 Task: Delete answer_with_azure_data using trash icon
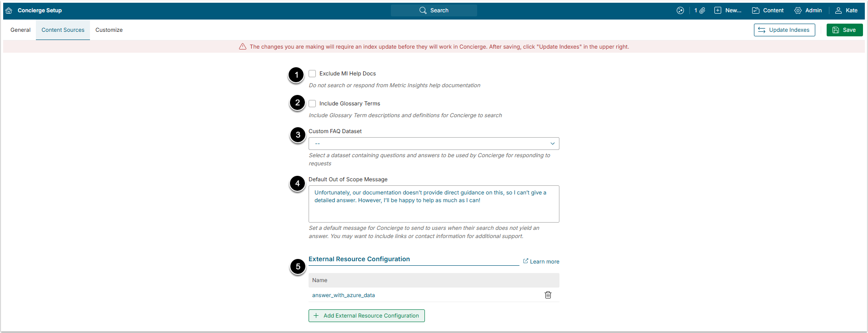coord(548,295)
